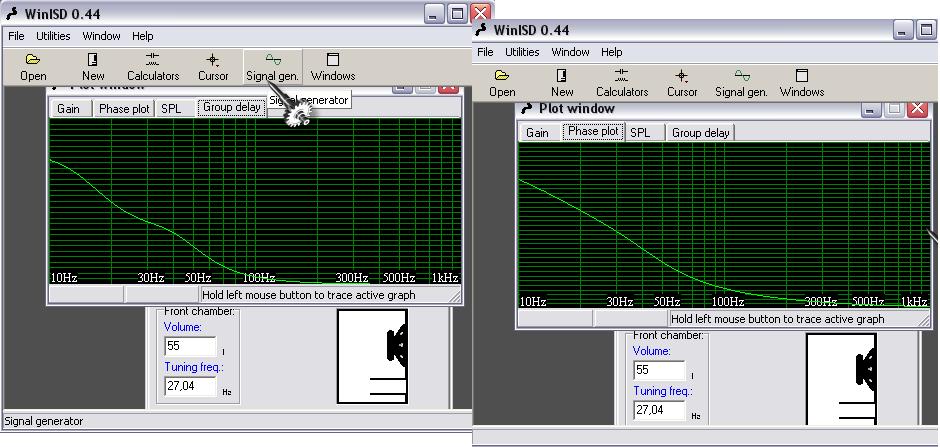This screenshot has height=447, width=940.
Task: Click 'Hold left mouse button' status text, left plot
Action: [x=308, y=295]
